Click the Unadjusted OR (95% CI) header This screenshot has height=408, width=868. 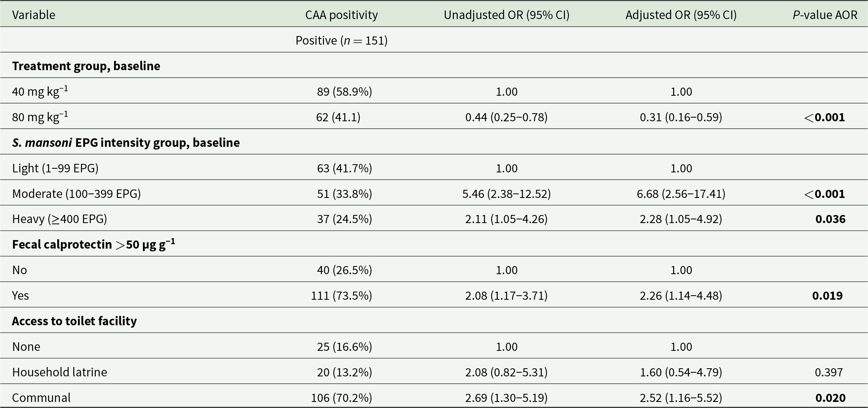coord(506,15)
